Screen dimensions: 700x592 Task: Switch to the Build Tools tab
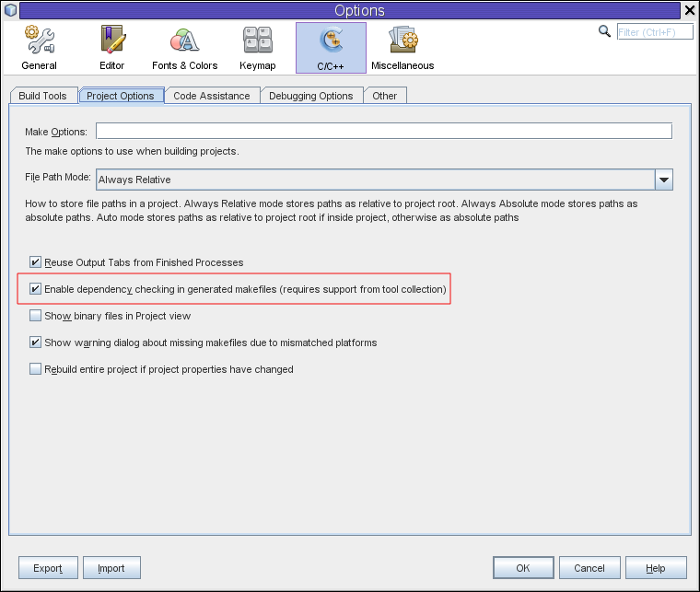click(42, 96)
